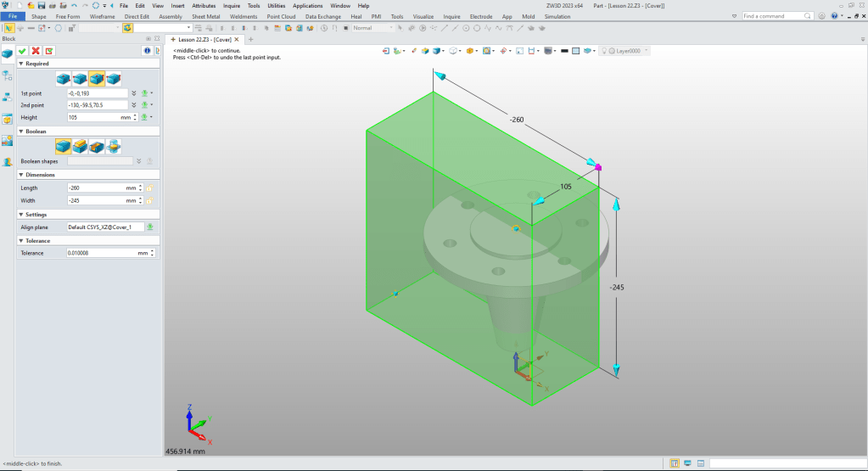Toggle the layer lightbulb visibility icon

(604, 51)
